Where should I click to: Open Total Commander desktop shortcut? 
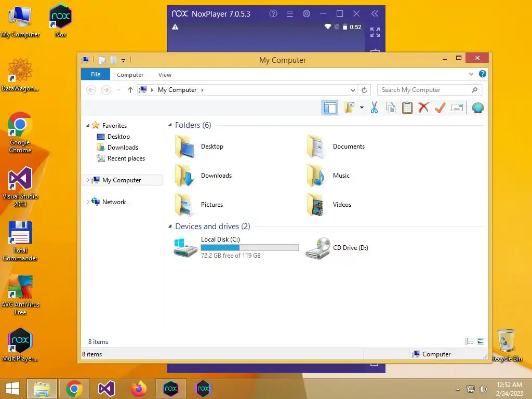[x=20, y=241]
